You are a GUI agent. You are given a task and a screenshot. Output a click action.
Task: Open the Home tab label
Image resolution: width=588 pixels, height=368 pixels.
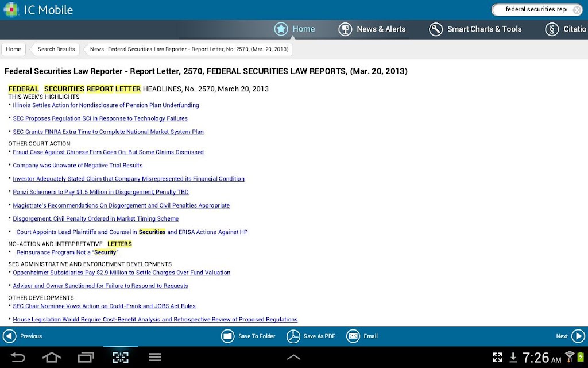click(303, 29)
